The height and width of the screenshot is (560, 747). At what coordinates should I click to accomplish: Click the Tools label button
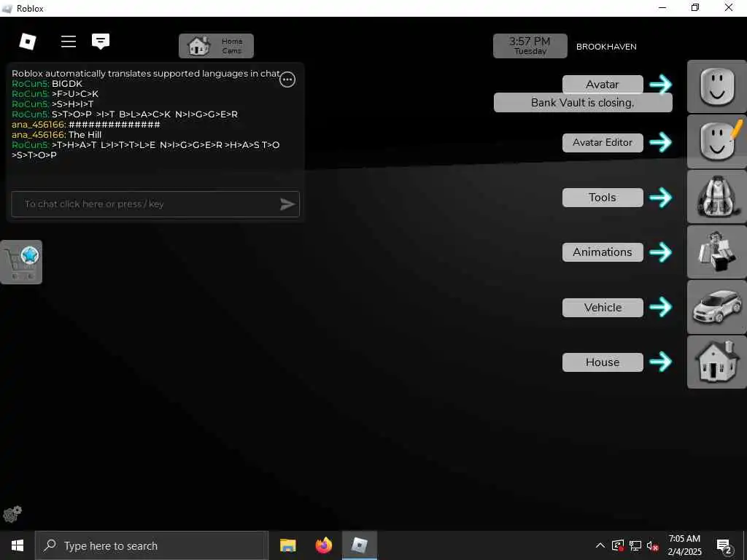pyautogui.click(x=603, y=197)
